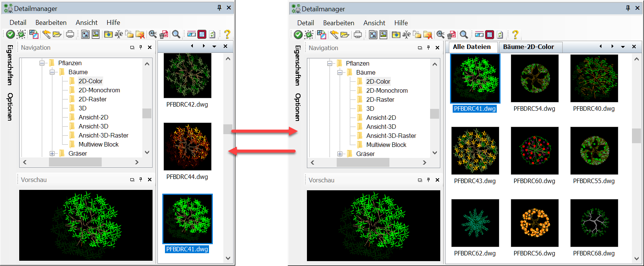Screen dimensions: 644x266
Task: Open the Bearbeiten menu in the right window
Action: click(338, 23)
